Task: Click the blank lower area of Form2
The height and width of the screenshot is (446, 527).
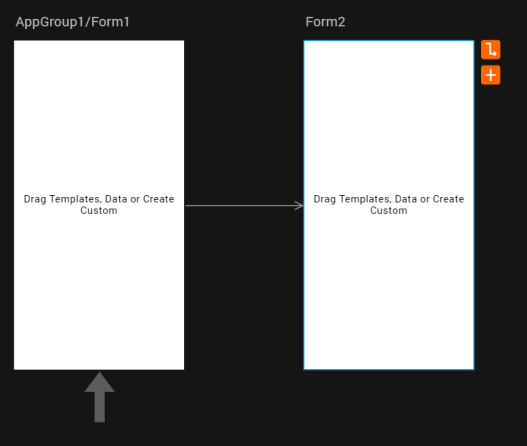Action: click(x=389, y=292)
